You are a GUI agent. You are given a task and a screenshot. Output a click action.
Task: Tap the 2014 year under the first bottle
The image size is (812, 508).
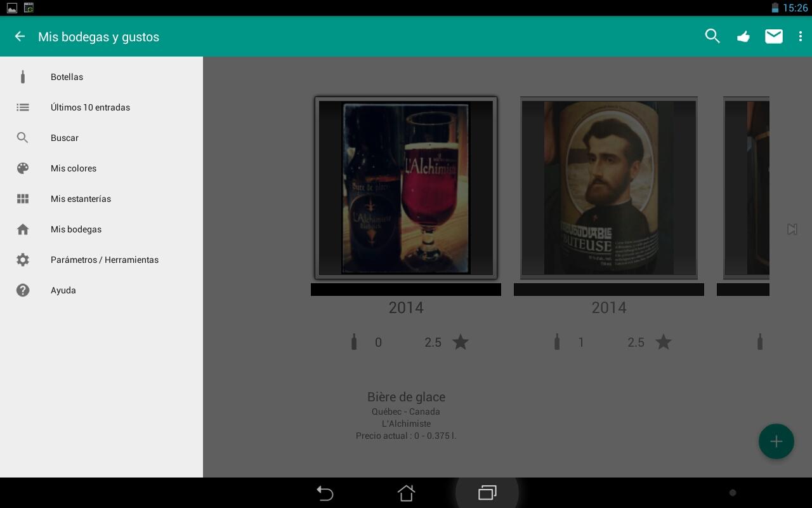tap(406, 308)
